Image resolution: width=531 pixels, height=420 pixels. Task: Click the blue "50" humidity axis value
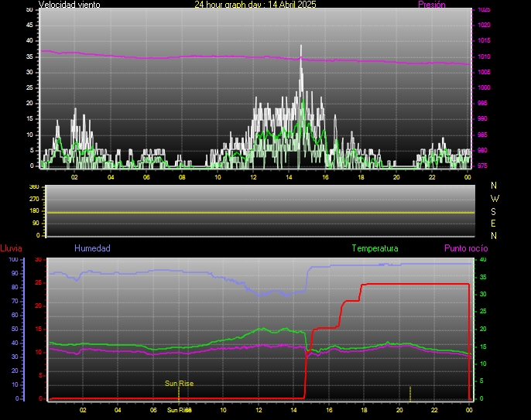(x=15, y=329)
